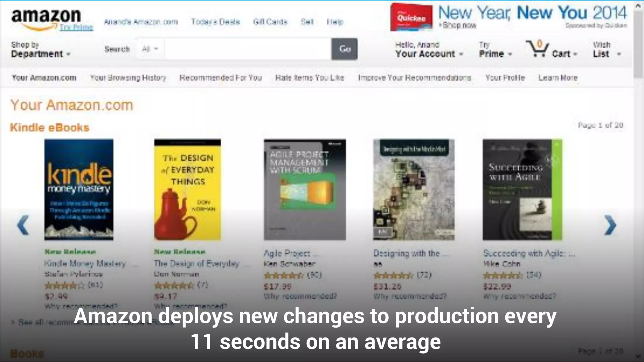
Task: Expand Shop by Department menu
Action: point(41,50)
